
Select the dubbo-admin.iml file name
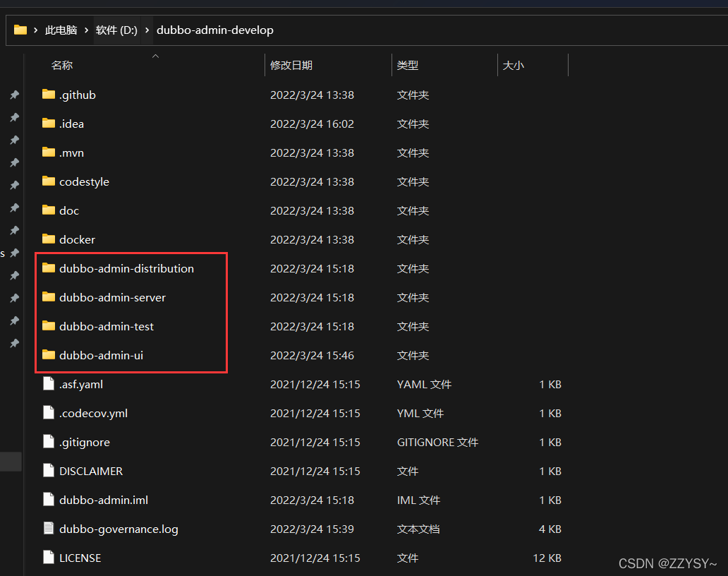click(x=104, y=500)
